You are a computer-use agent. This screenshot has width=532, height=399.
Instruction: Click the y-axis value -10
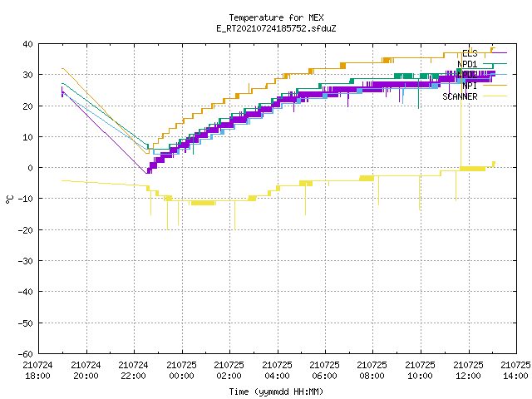(x=26, y=199)
